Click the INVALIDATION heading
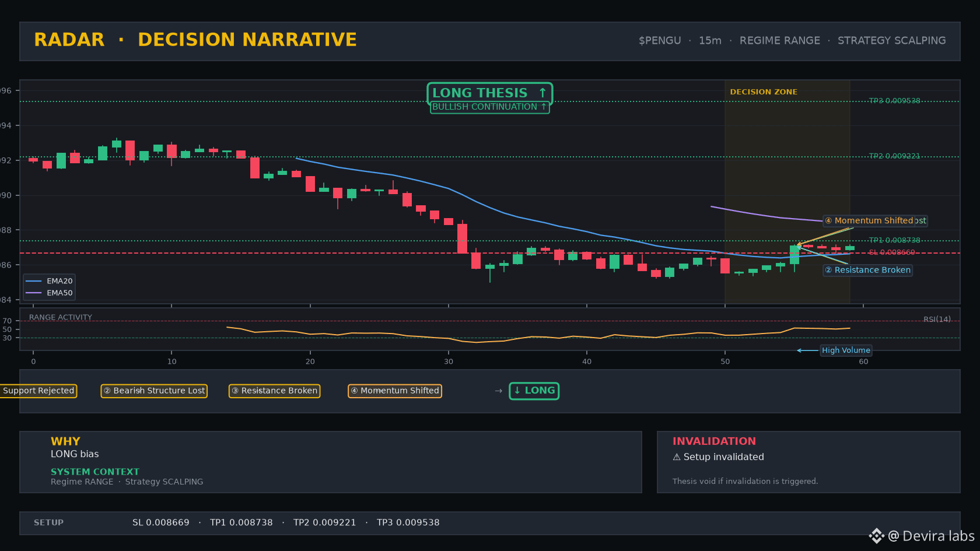Screen dimensions: 980x551 click(x=714, y=441)
